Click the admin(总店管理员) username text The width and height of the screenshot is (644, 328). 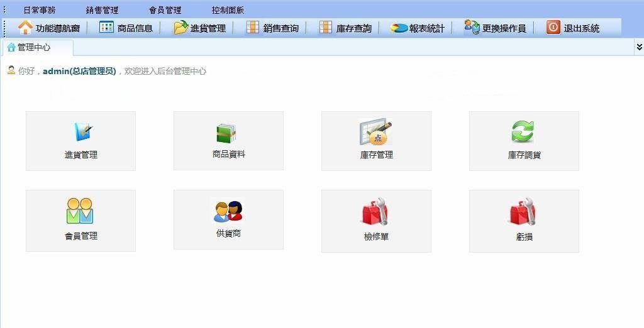coord(79,71)
